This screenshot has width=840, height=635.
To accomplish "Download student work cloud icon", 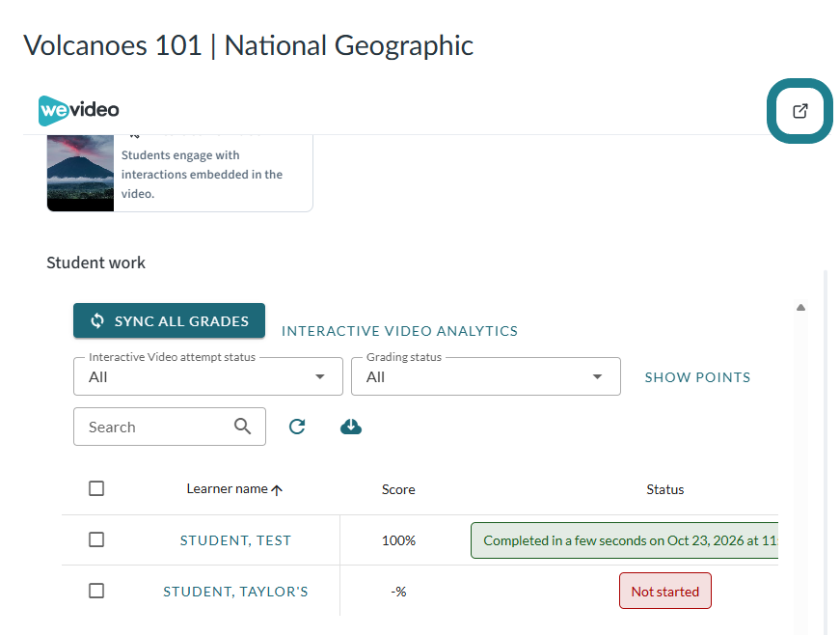I will pyautogui.click(x=351, y=427).
